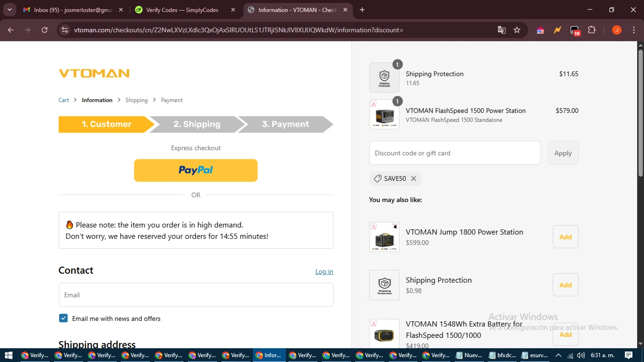Click the orange lightning extension icon
The image size is (644, 362).
[557, 30]
